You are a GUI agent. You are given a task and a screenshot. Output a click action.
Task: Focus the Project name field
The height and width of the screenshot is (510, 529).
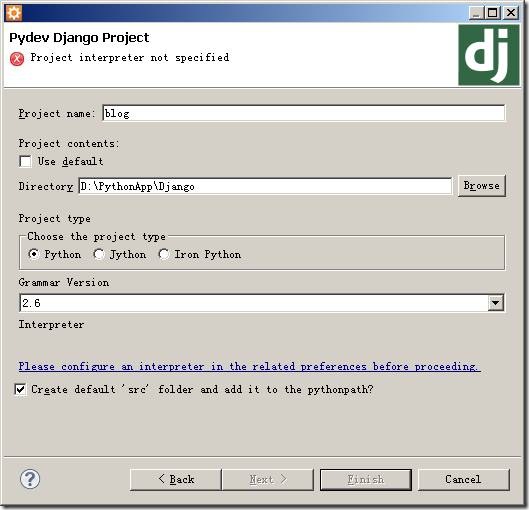[x=304, y=113]
